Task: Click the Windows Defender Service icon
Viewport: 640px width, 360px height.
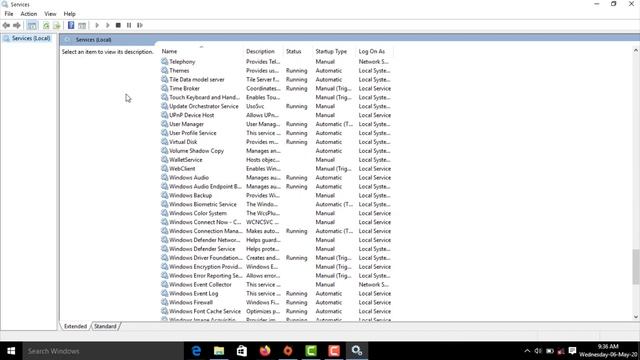Action: point(164,249)
